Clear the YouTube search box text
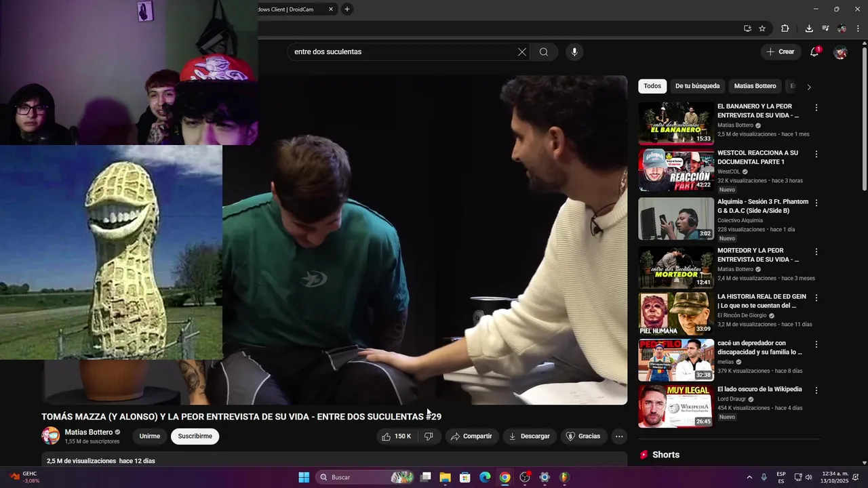Screen dimensions: 868x488 pos(522,52)
